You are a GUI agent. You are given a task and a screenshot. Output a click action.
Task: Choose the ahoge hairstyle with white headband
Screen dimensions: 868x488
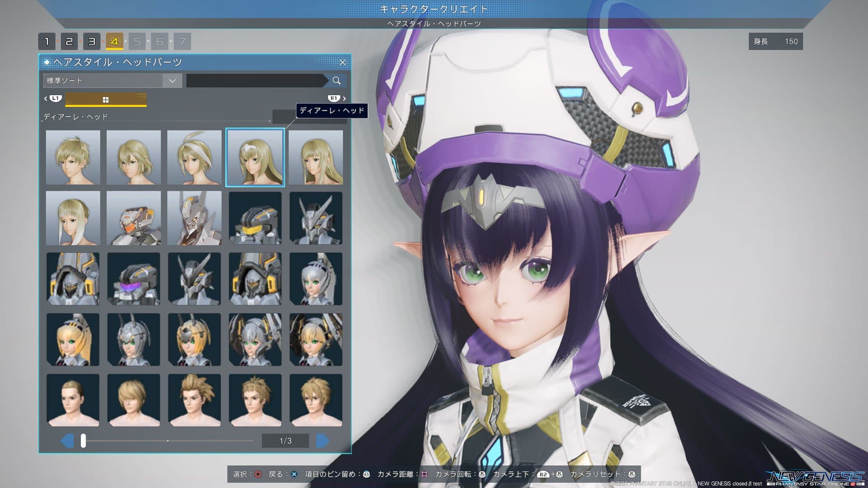[194, 157]
